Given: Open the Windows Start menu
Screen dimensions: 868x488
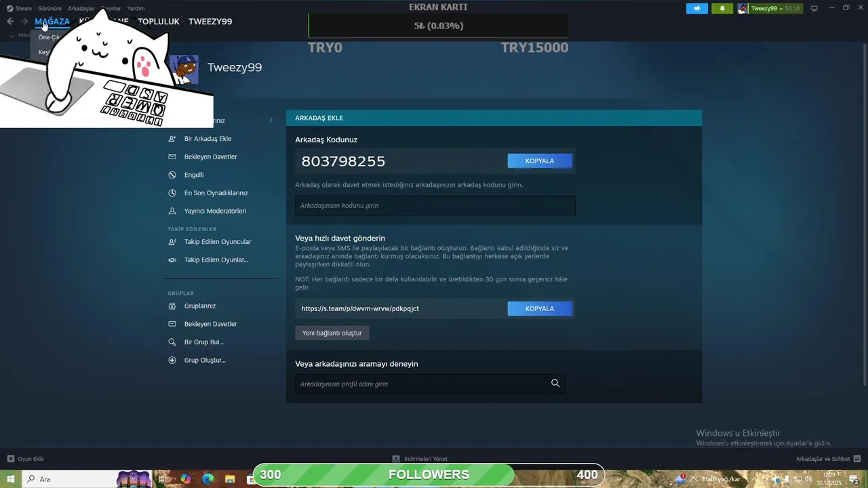Looking at the screenshot, I should 11,479.
